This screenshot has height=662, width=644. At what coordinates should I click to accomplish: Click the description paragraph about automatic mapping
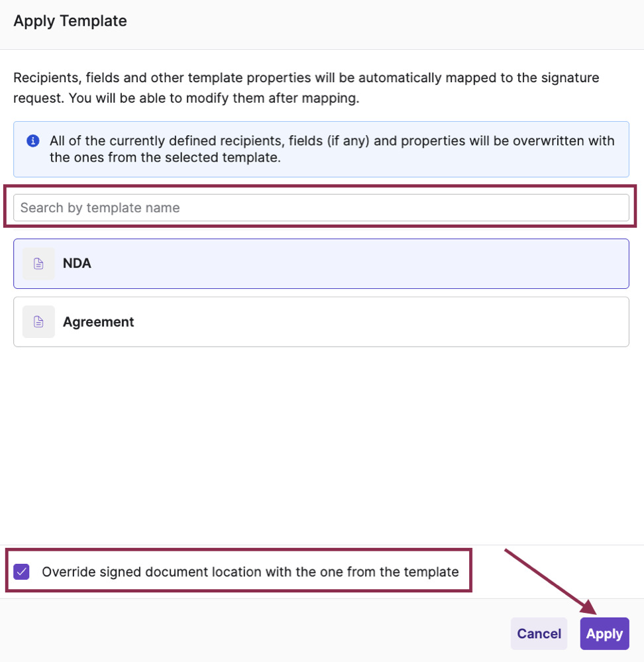[x=306, y=88]
